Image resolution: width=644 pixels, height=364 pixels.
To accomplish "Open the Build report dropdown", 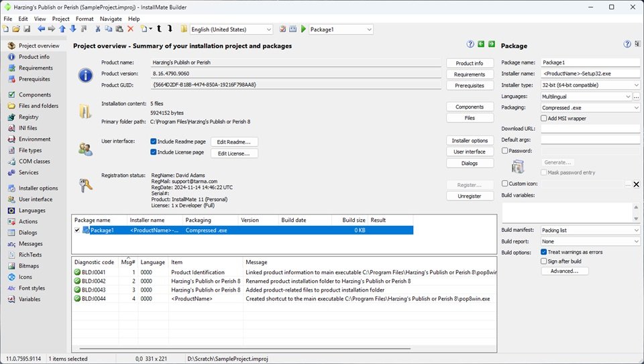I will pos(636,241).
